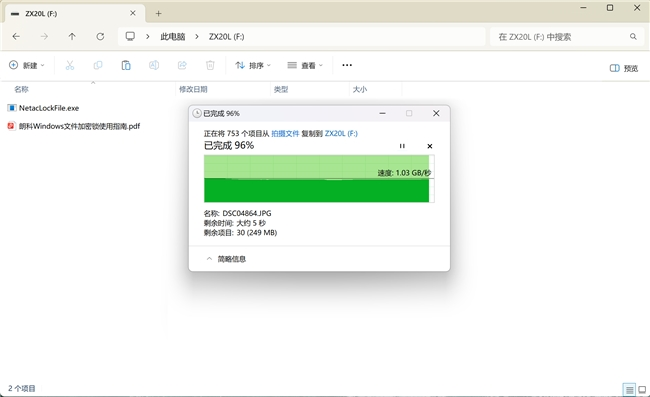Click the clock icon in dialog title
This screenshot has width=650, height=397.
pos(197,113)
